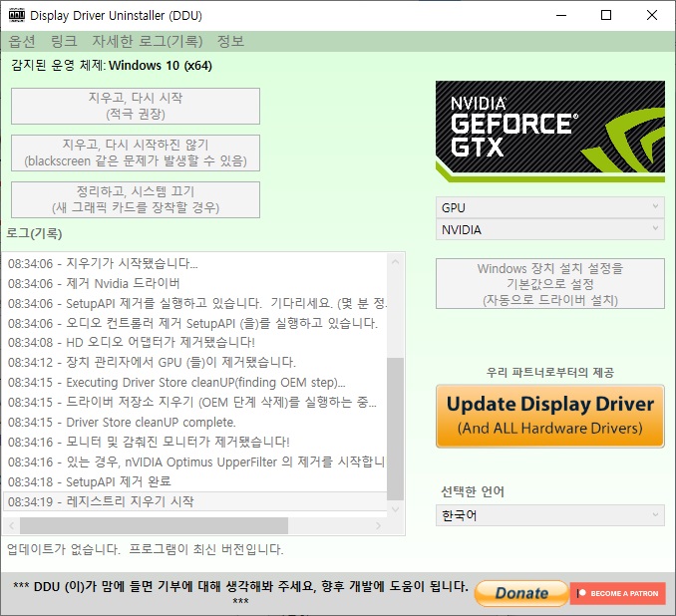The height and width of the screenshot is (616, 676).
Task: Click the 지우고, 다시 시작하진 않기 button
Action: click(136, 154)
